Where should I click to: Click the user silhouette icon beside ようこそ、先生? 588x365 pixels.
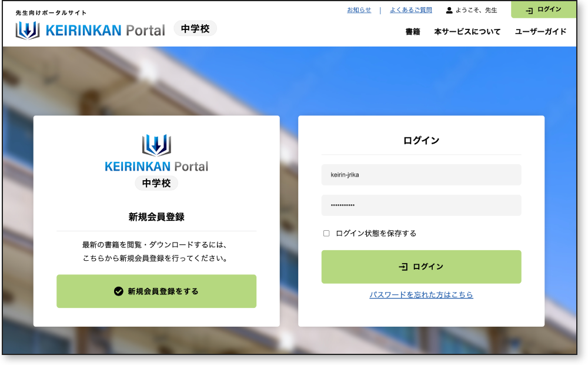tap(449, 10)
